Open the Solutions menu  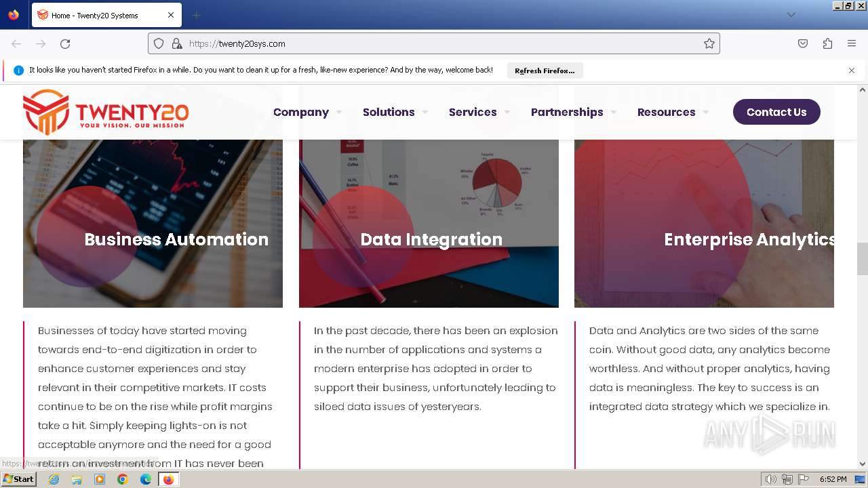pyautogui.click(x=389, y=113)
